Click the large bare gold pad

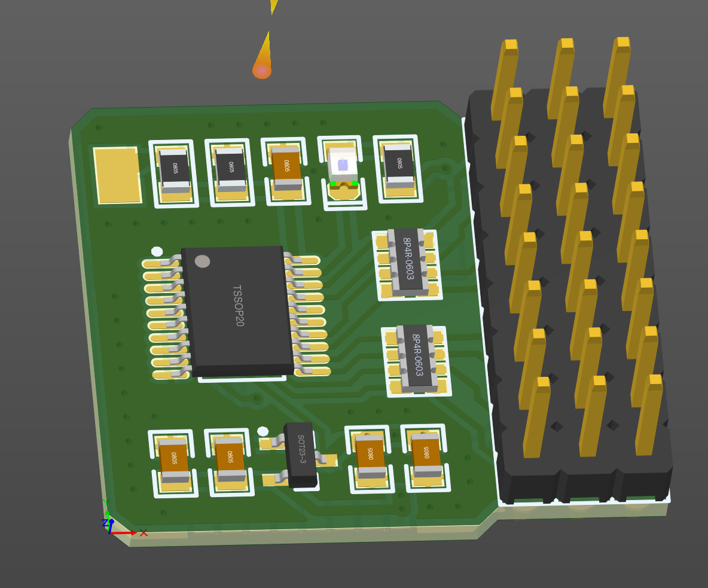pyautogui.click(x=117, y=175)
